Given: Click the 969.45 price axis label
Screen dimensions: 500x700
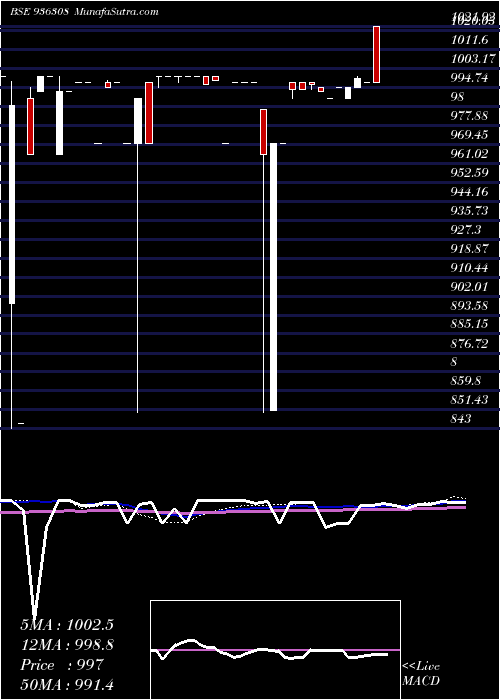Looking at the screenshot, I should point(469,134).
